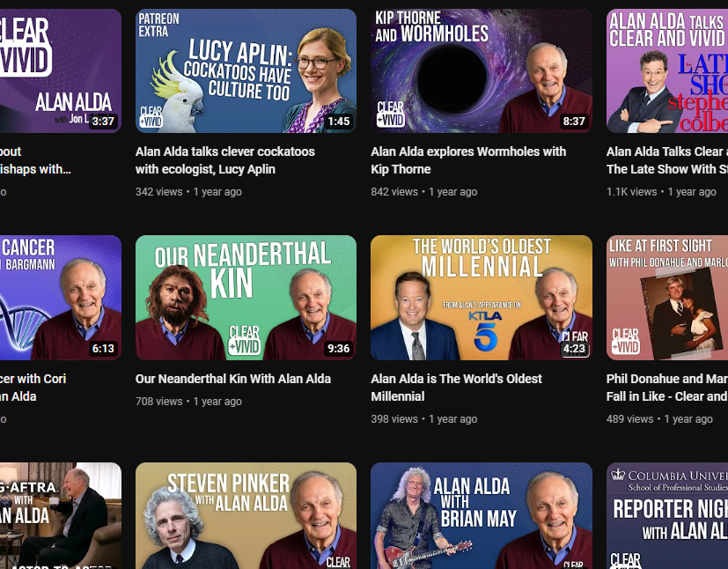Open the Kip Thorne and Wormholes thumbnail

tap(482, 71)
